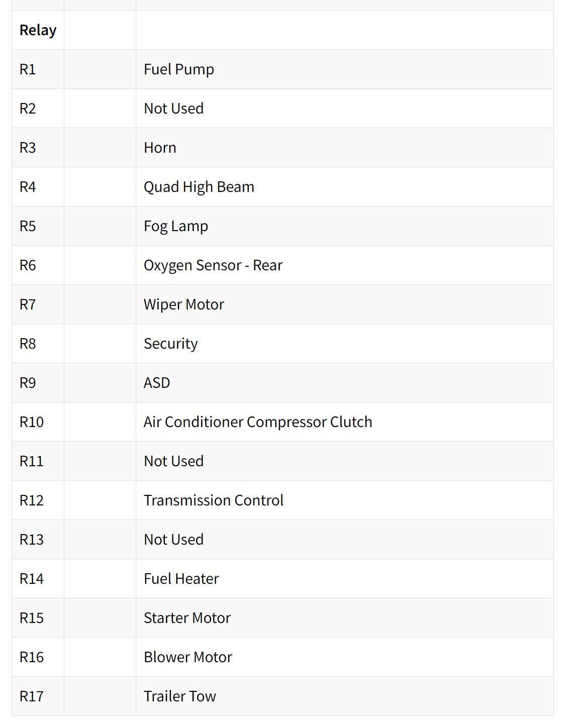Viewport: 566px width, 728px height.
Task: Click the Blower Motor text
Action: (188, 657)
